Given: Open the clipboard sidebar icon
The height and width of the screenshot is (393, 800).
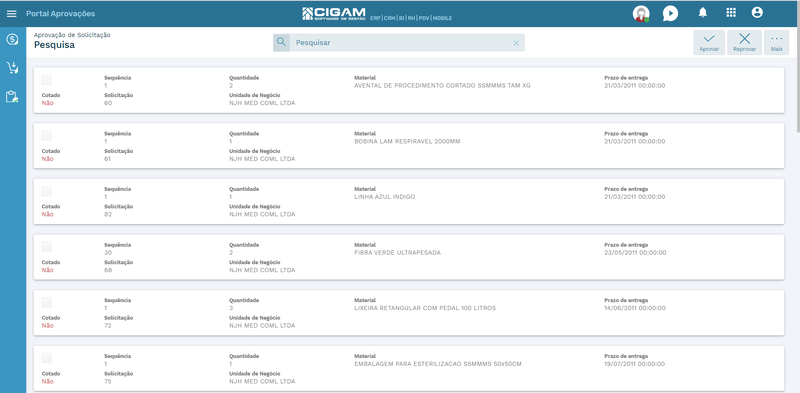Looking at the screenshot, I should click(x=12, y=96).
